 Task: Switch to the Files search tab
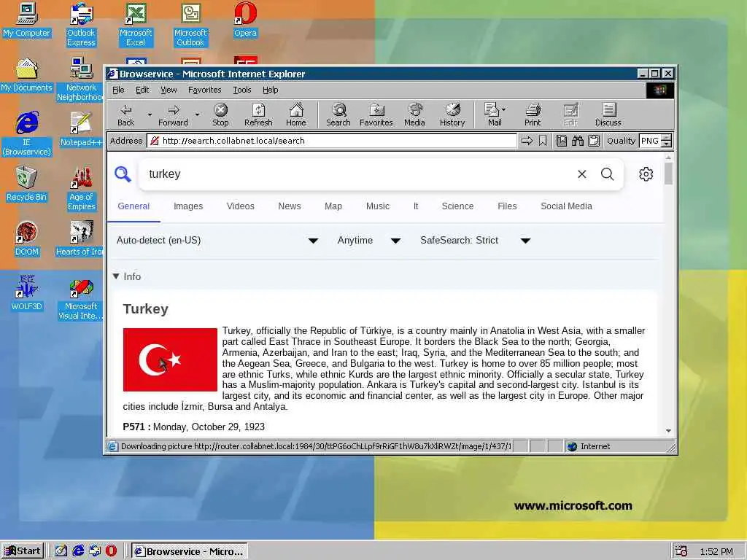point(507,206)
